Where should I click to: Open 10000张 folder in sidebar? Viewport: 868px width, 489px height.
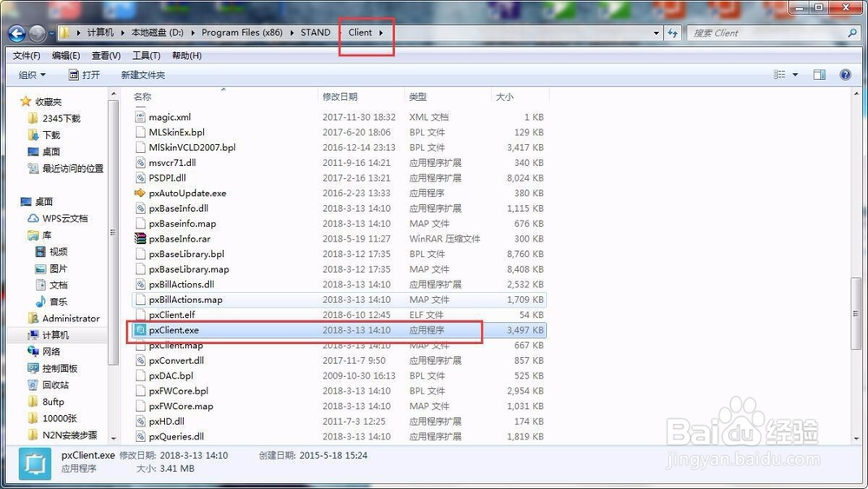pos(53,418)
